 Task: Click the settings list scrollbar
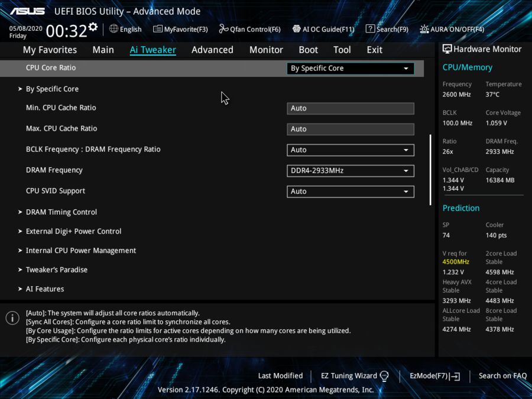[430, 170]
